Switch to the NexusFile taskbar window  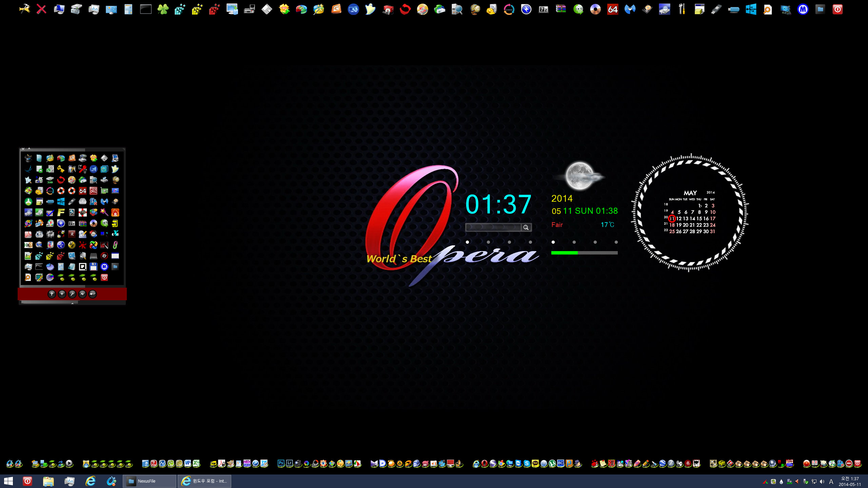coord(150,481)
